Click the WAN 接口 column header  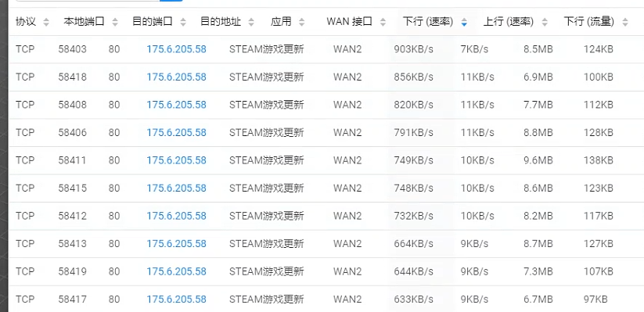350,21
